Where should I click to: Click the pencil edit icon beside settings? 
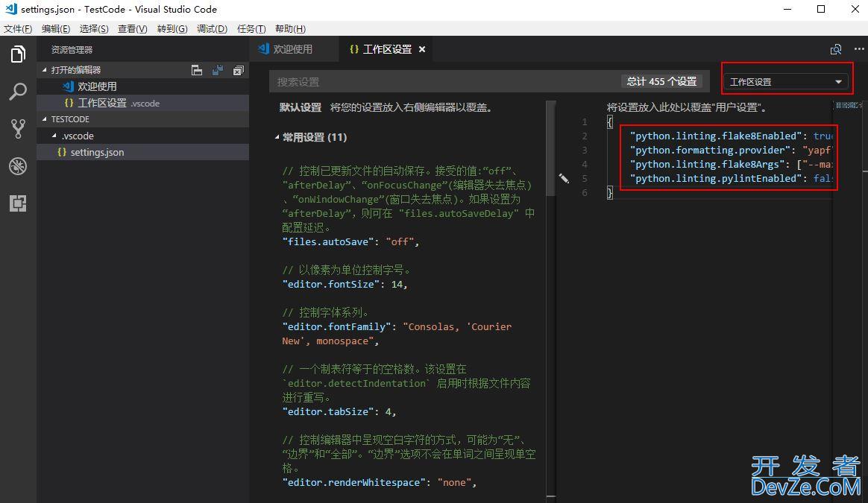pos(564,178)
